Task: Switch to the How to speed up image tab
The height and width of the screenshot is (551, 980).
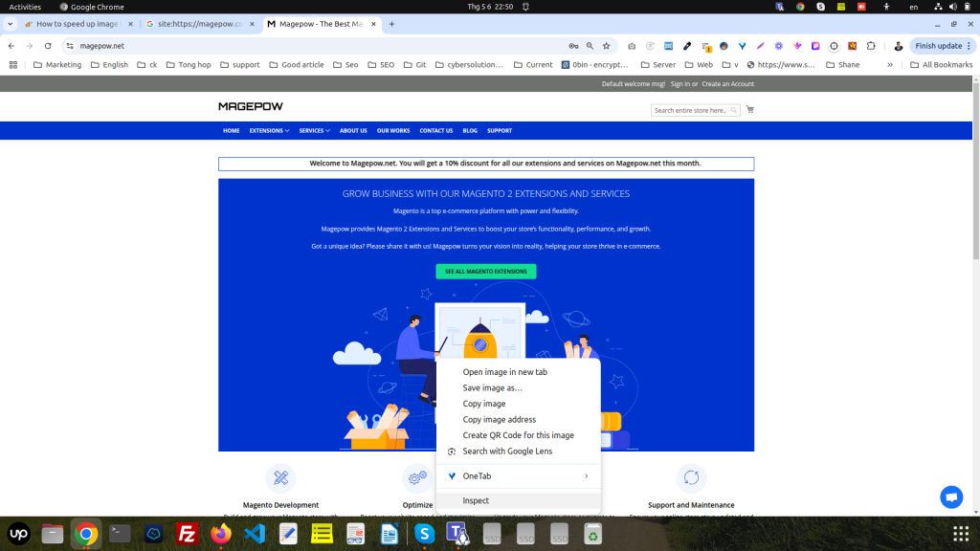Action: point(78,24)
